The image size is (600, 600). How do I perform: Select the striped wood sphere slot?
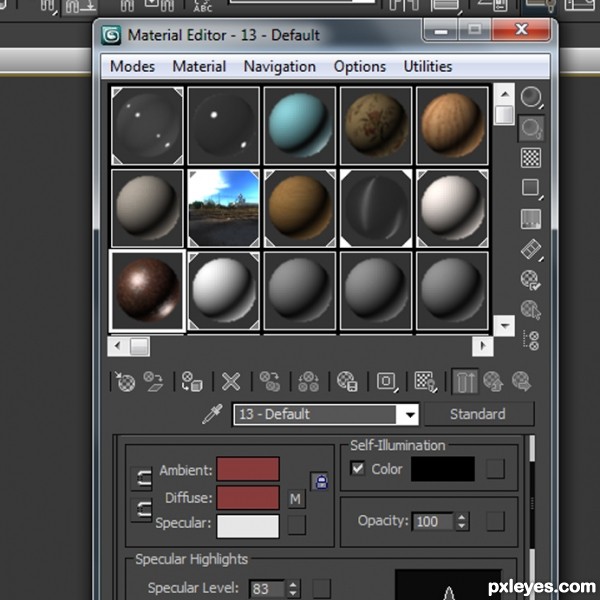click(452, 126)
